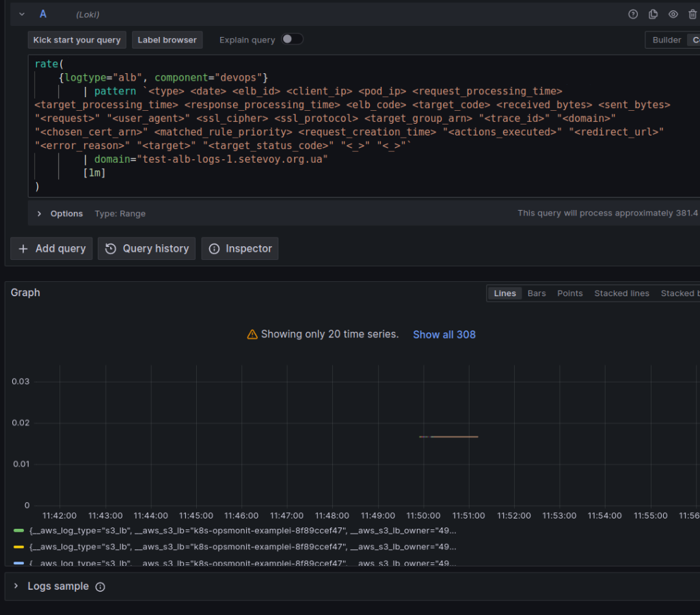This screenshot has width=700, height=615.
Task: Open the Label browser
Action: click(x=167, y=40)
